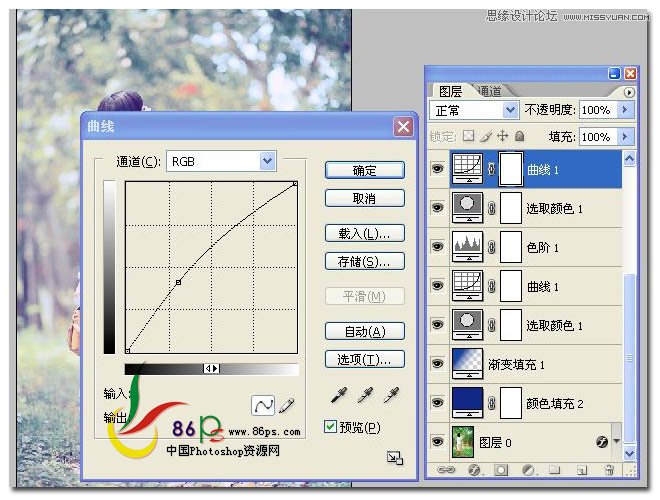Open the 填充 fill slider arrow
660x500 pixels.
(625, 136)
